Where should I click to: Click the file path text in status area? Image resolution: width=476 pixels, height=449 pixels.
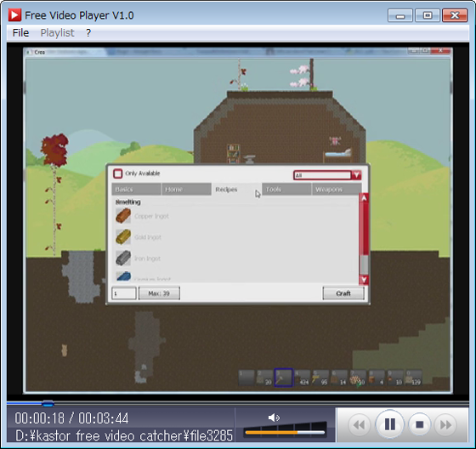(x=124, y=435)
